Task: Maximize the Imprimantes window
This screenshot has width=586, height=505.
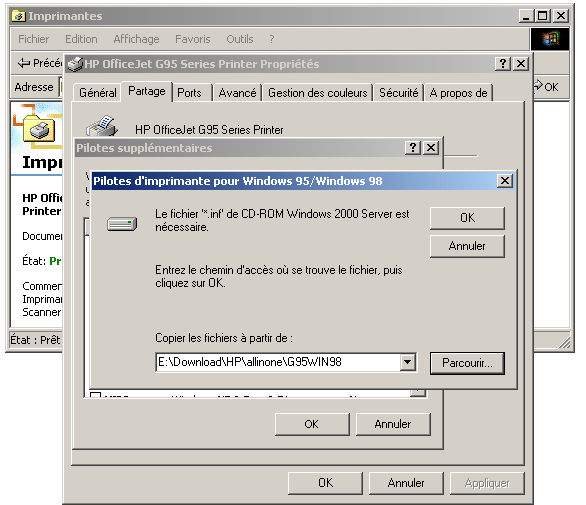Action: coord(542,16)
